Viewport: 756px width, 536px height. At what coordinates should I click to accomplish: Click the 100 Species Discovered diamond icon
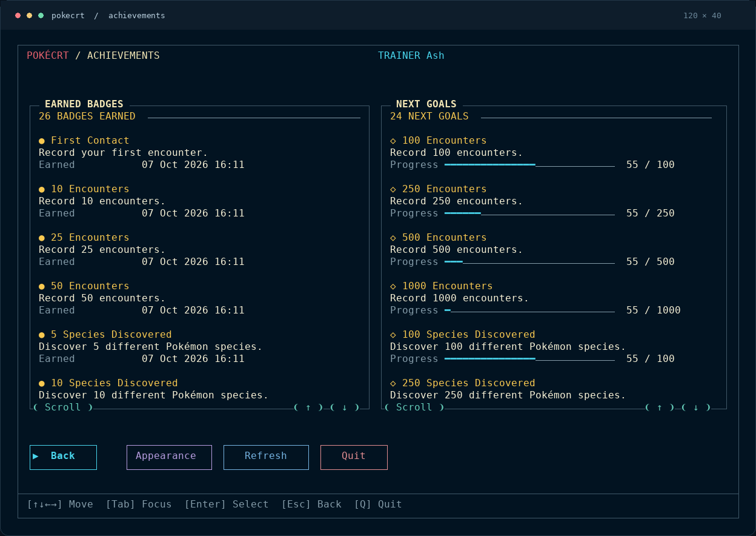(x=393, y=335)
